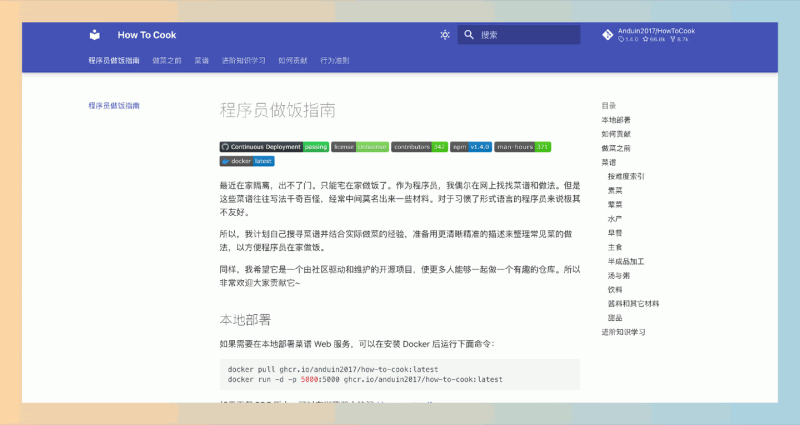Click the license Unlicense badge
800x425 pixels.
(x=360, y=147)
